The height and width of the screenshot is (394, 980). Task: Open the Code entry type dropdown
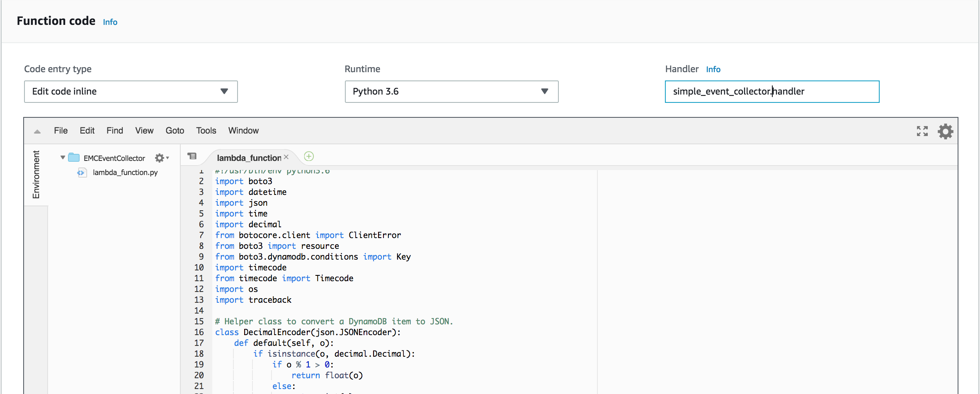pyautogui.click(x=131, y=92)
